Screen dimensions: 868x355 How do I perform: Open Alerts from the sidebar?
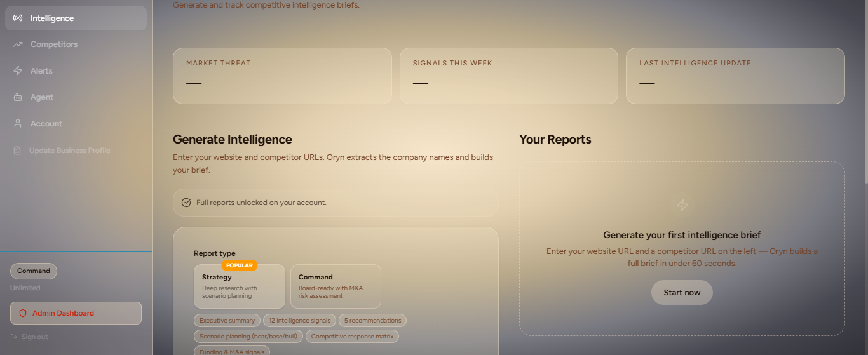click(x=76, y=71)
